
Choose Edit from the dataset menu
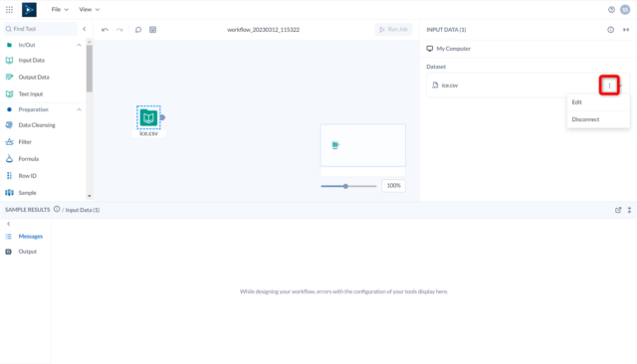(598, 102)
